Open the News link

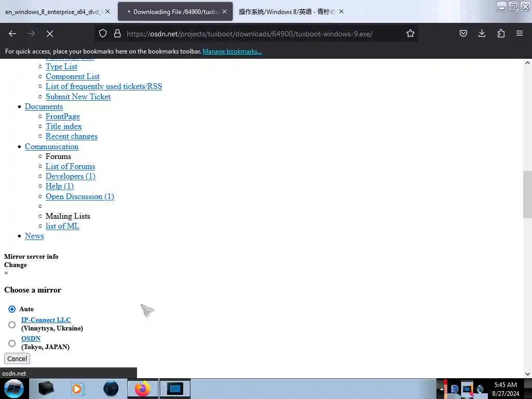pos(34,236)
